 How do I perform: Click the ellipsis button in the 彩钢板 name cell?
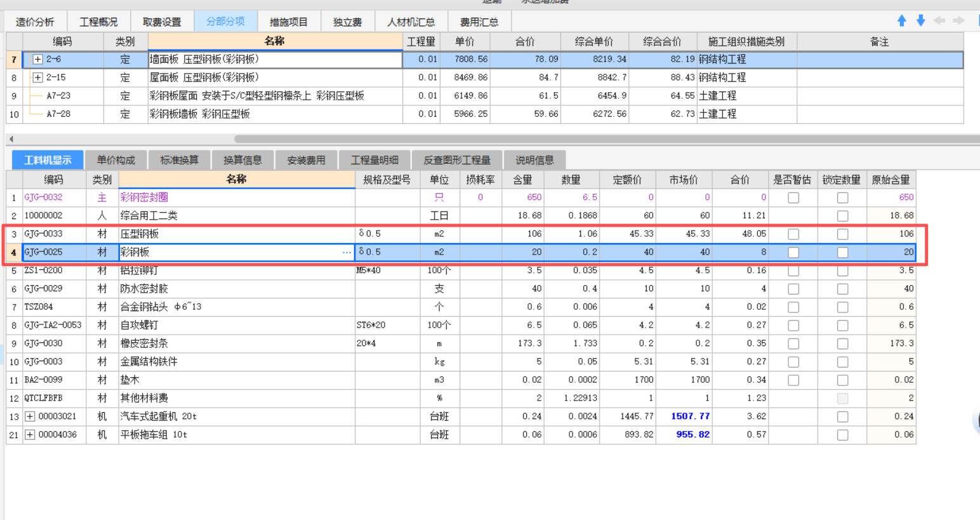click(x=347, y=252)
